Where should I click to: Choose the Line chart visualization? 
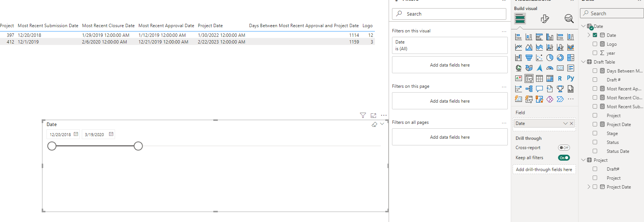pyautogui.click(x=519, y=47)
